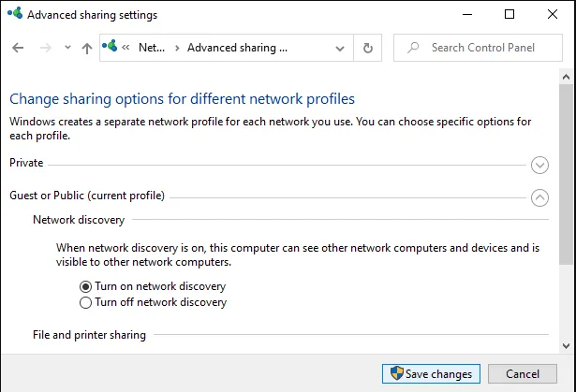576x392 pixels.
Task: Click the scrollbar down arrow
Action: [566, 346]
